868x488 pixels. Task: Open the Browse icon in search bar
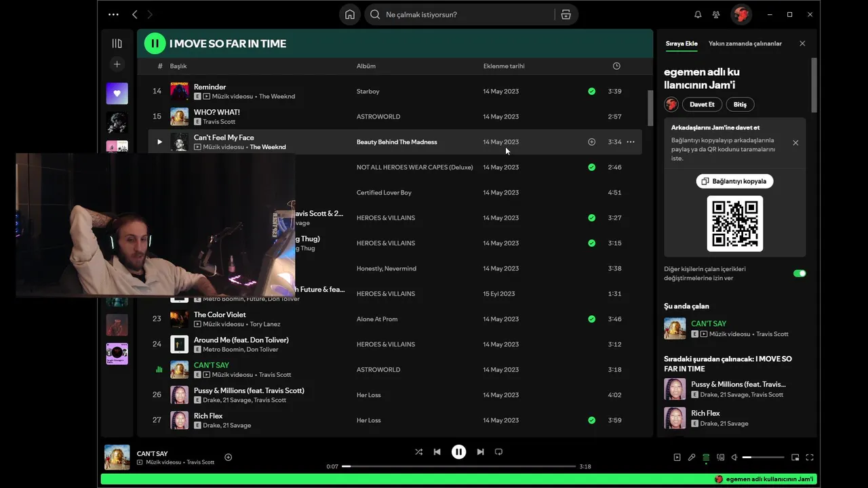coord(566,14)
